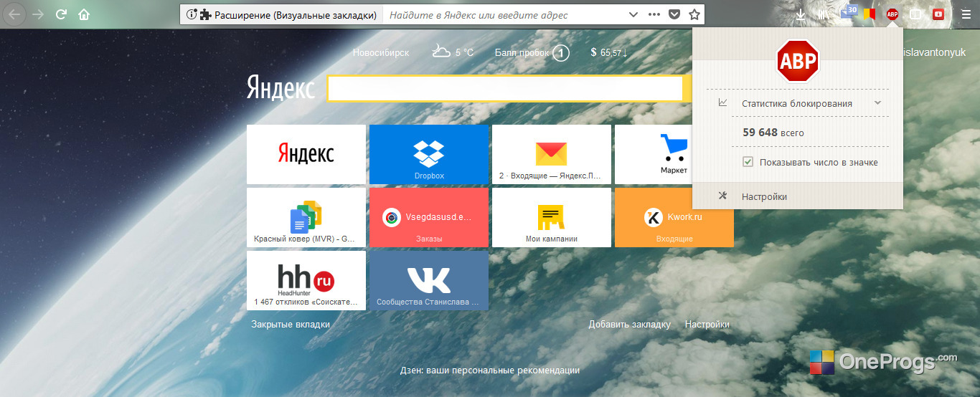This screenshot has height=397, width=980.
Task: Open the Kwork.ru 'Входящие' tile
Action: tap(674, 217)
